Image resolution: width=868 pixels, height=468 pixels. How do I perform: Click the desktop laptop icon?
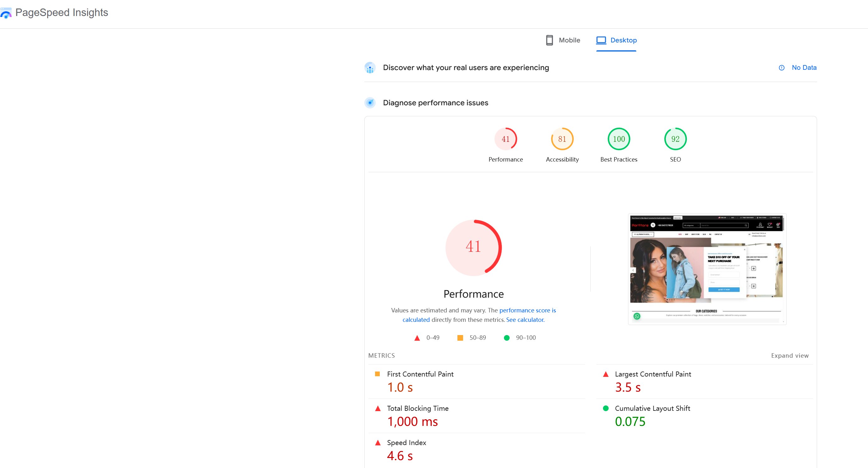coord(601,40)
